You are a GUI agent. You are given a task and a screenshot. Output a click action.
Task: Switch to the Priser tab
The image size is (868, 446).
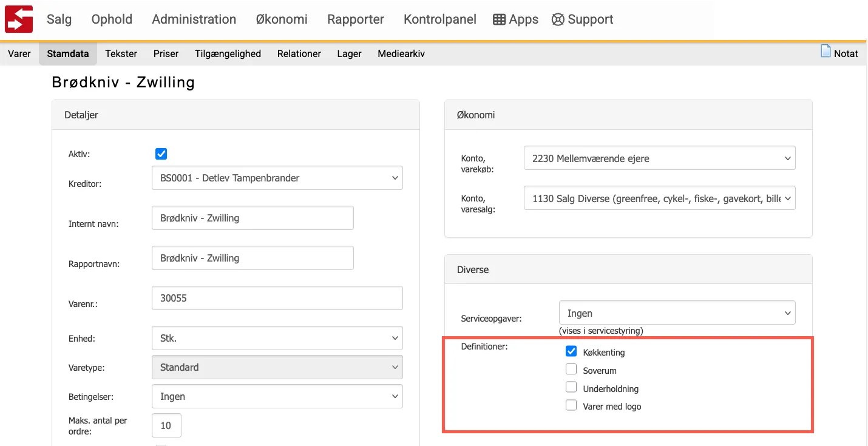[x=166, y=53]
